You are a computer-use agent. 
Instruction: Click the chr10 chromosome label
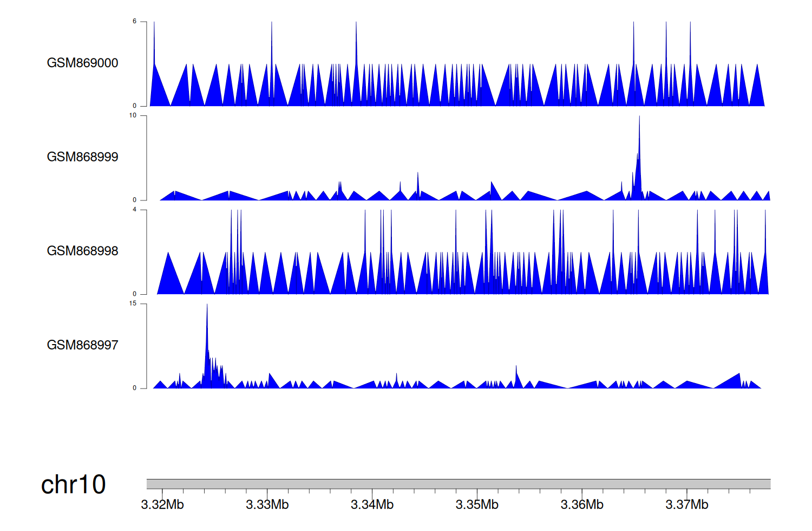[73, 484]
